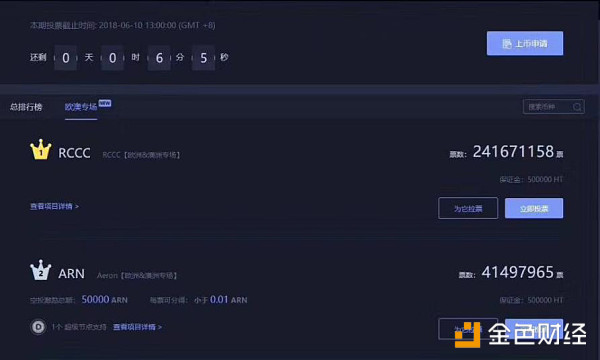Click the voting deadline 2018-06-10 text

pyautogui.click(x=122, y=25)
